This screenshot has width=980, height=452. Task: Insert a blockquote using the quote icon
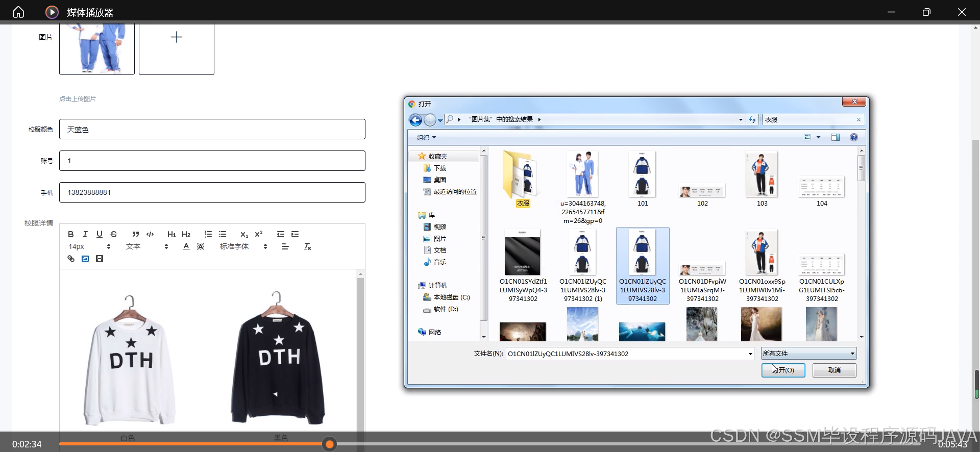(x=135, y=234)
